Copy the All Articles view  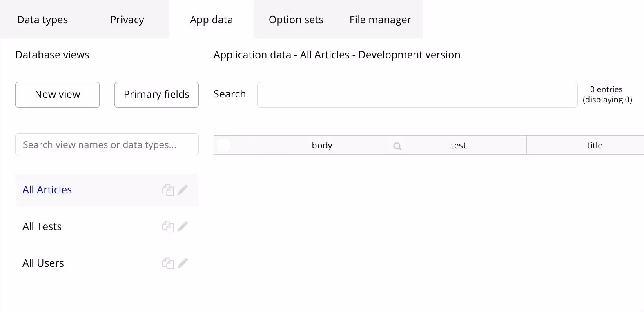point(168,190)
